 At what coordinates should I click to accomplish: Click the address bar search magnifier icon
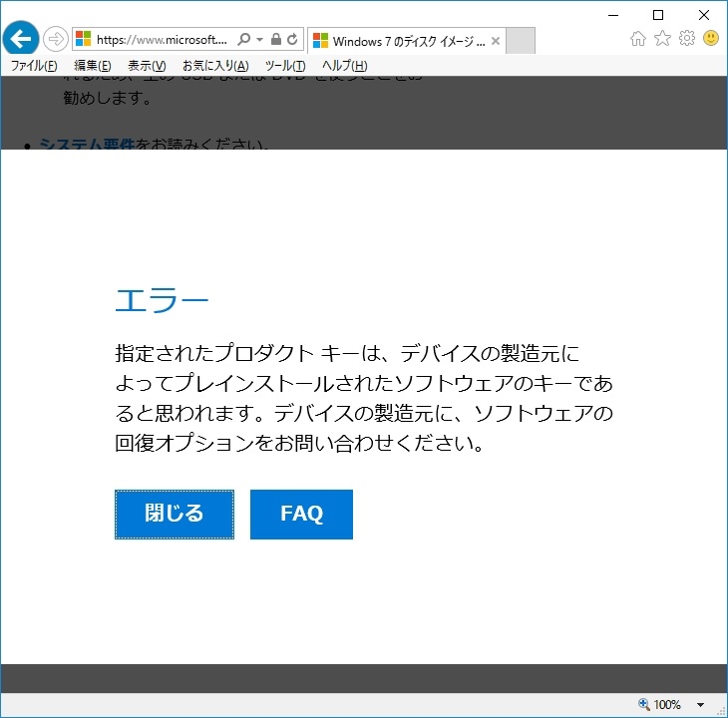click(243, 40)
